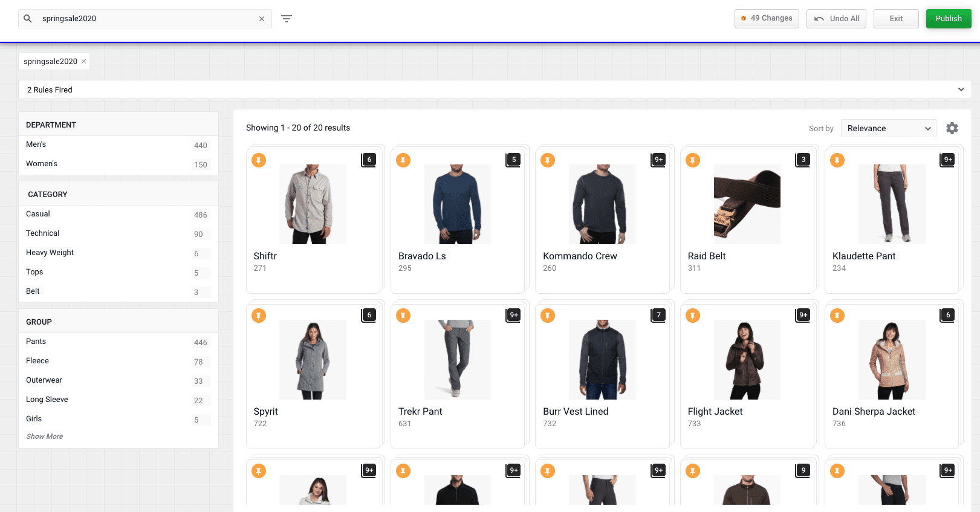Open the filter options icon
The height and width of the screenshot is (512, 980).
pos(287,19)
